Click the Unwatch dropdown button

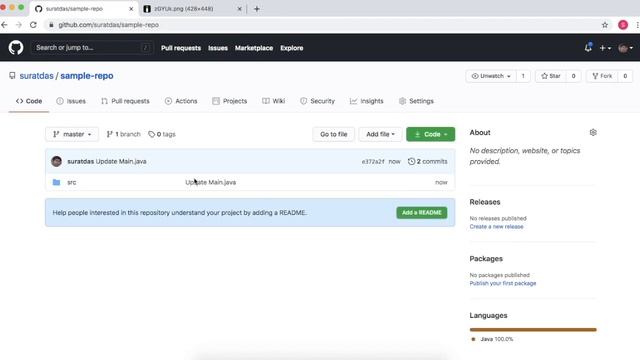point(491,76)
